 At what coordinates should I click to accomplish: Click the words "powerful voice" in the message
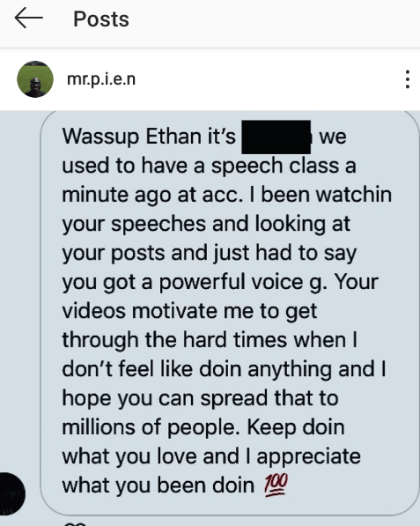coord(231,283)
